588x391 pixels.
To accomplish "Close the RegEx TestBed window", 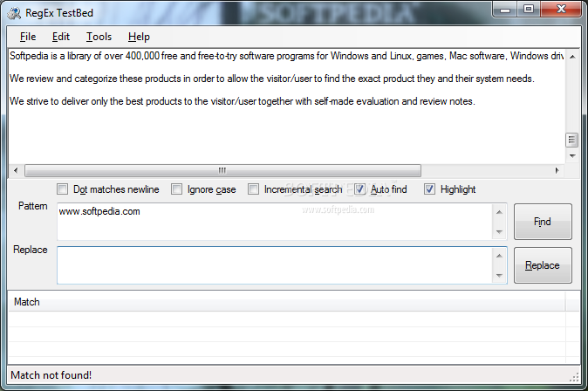I will click(x=561, y=9).
